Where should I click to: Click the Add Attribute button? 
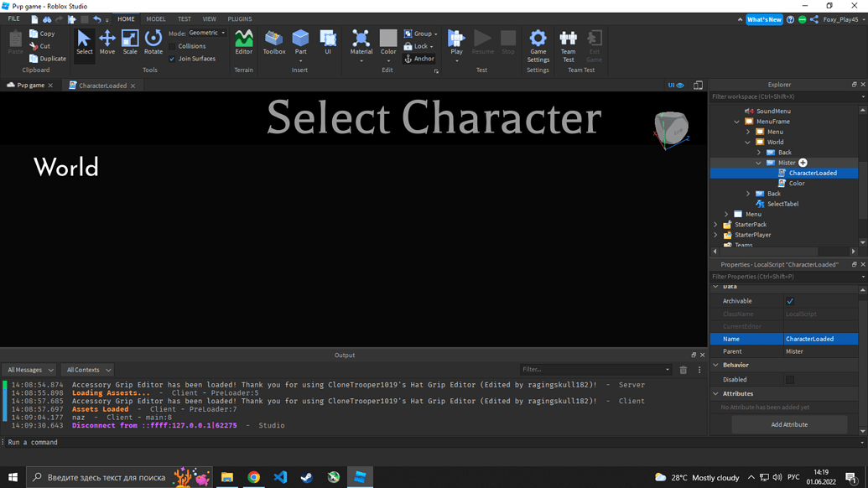click(x=789, y=424)
